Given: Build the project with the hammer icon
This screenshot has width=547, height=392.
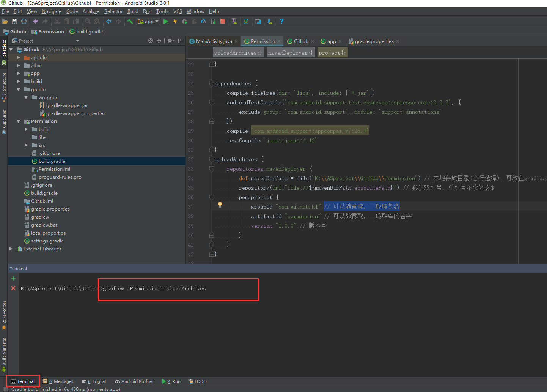Looking at the screenshot, I should (x=130, y=22).
